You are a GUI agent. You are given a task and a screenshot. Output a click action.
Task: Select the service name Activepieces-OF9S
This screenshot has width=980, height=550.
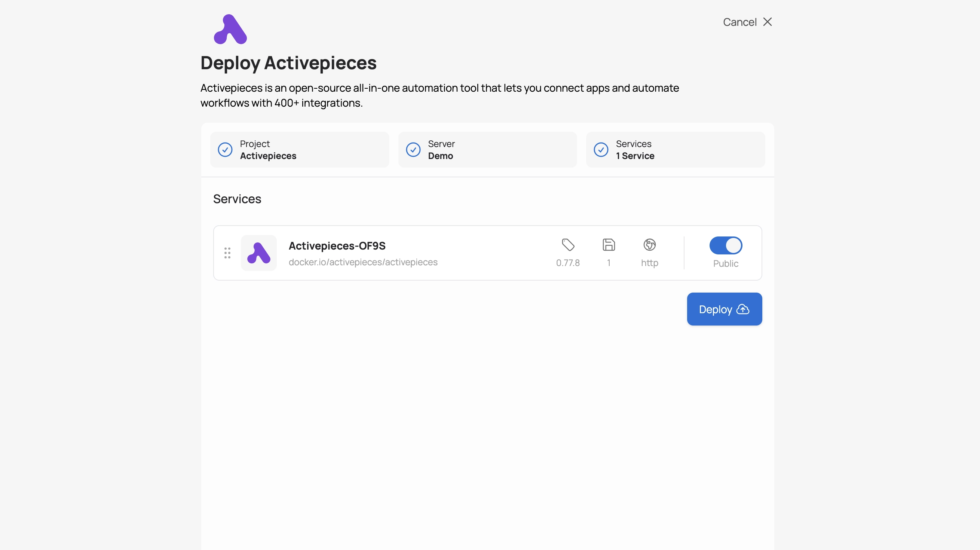[337, 245]
